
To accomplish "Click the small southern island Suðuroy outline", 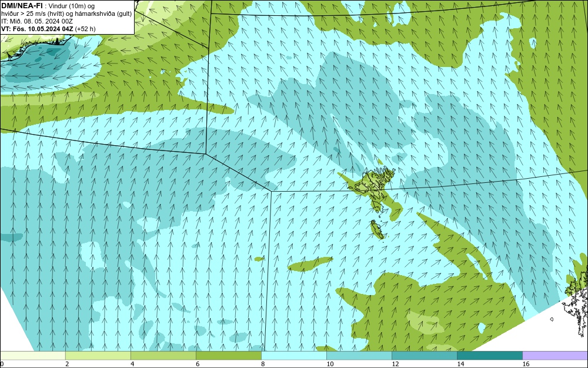I will pos(377,230).
